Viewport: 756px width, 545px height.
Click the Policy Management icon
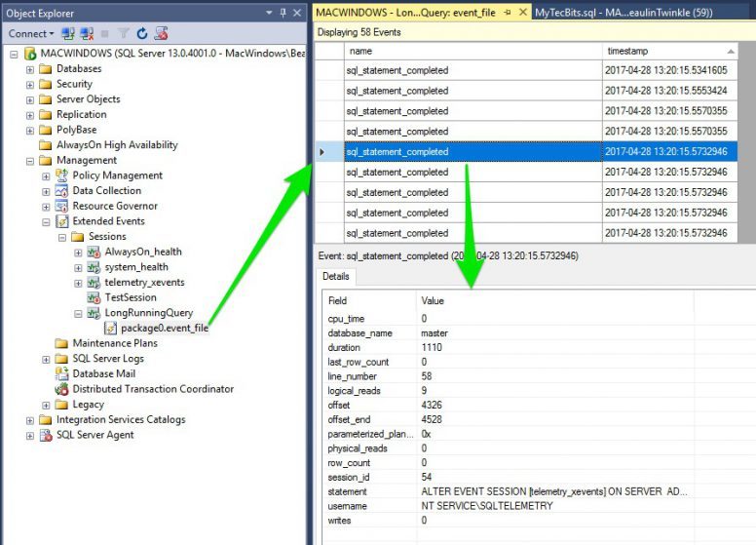click(61, 175)
